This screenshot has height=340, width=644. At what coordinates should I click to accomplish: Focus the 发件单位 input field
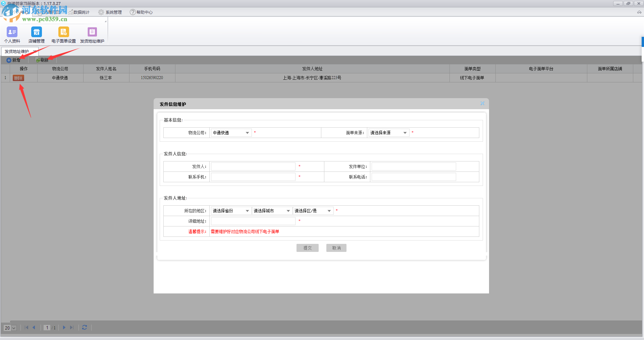click(x=414, y=166)
